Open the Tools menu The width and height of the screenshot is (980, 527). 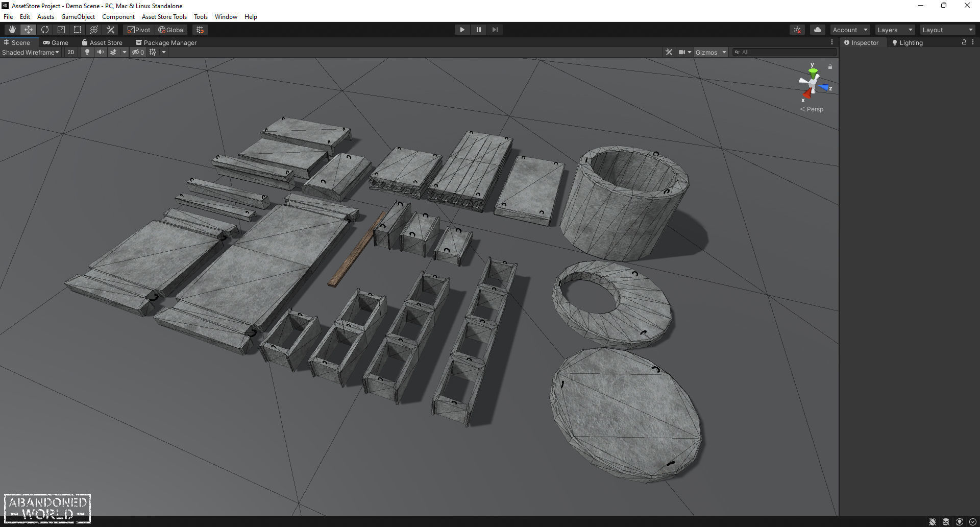click(x=201, y=17)
